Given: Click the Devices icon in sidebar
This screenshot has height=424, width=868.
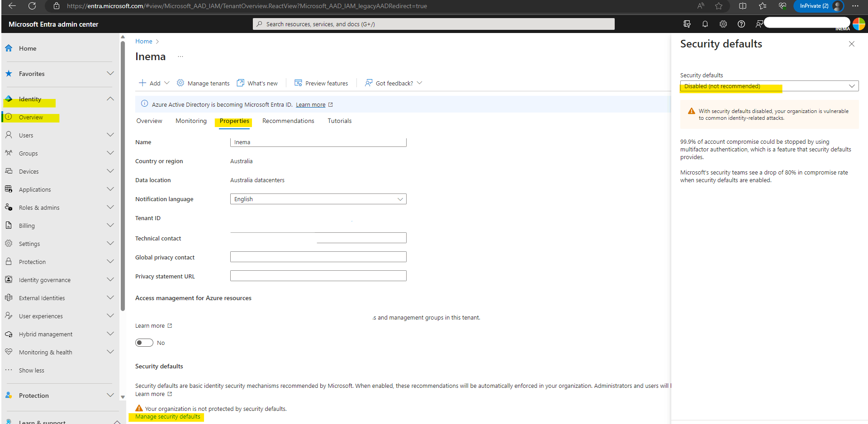Looking at the screenshot, I should pos(9,171).
